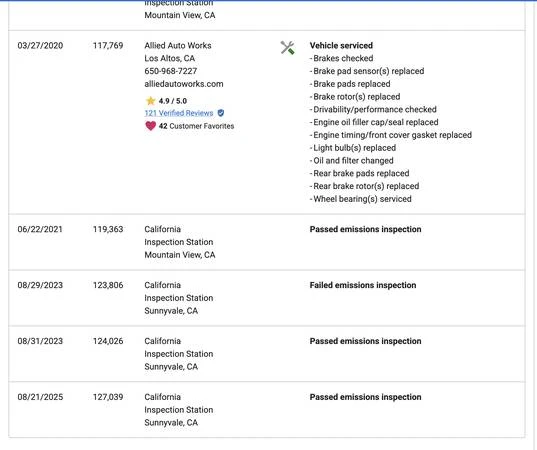Select the Vehicle serviced heading
Screen dimensions: 537x450
[x=341, y=46]
